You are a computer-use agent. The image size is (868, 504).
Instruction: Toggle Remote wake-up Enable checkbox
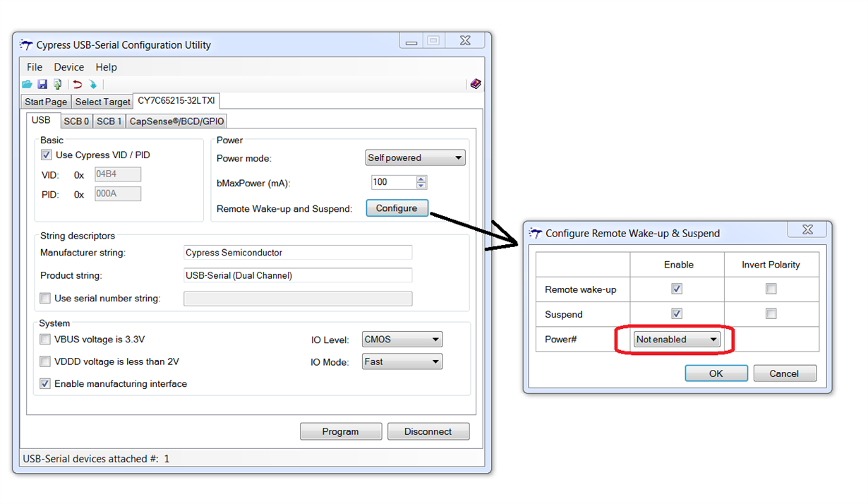tap(677, 289)
